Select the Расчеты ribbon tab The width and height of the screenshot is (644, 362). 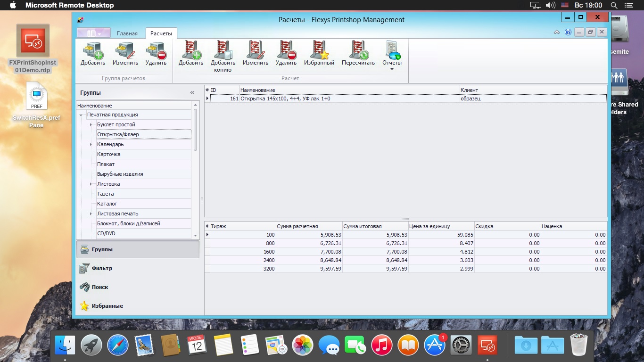161,33
